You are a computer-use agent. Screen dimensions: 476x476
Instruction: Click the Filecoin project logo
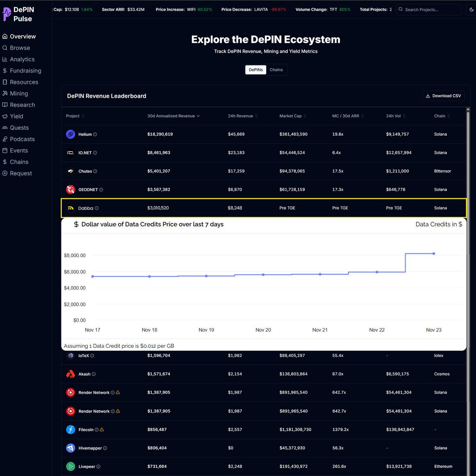click(71, 430)
